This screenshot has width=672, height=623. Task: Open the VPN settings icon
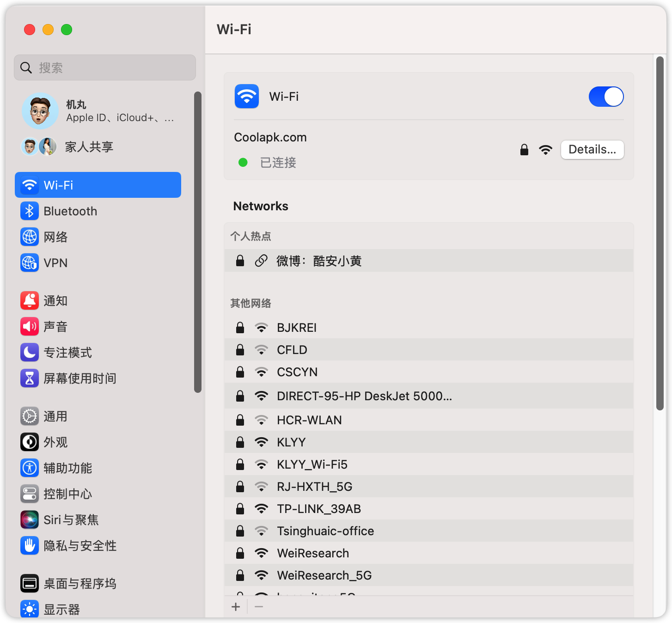(30, 263)
